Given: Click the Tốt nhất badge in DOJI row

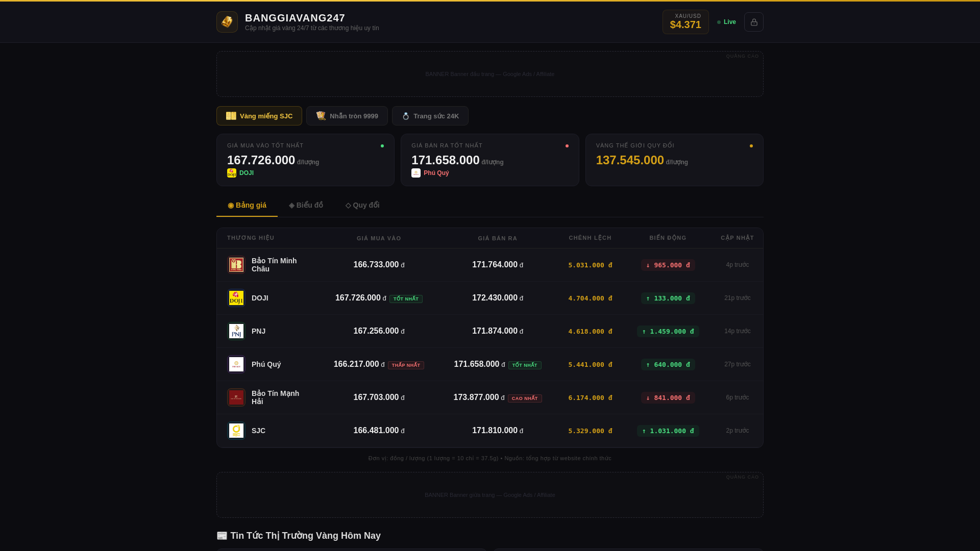Looking at the screenshot, I should tap(406, 299).
